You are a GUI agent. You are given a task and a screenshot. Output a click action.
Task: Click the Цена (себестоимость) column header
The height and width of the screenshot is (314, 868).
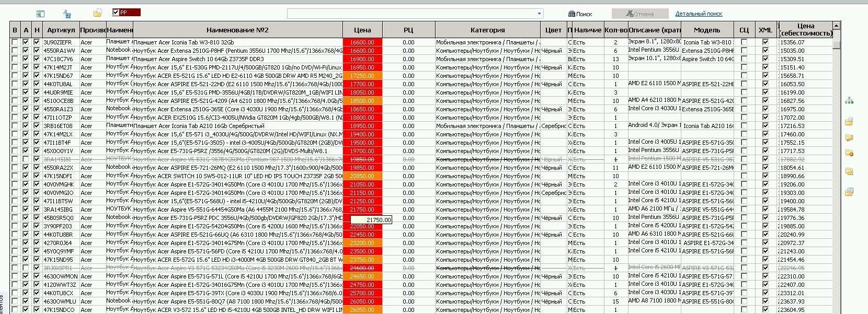[x=805, y=29]
